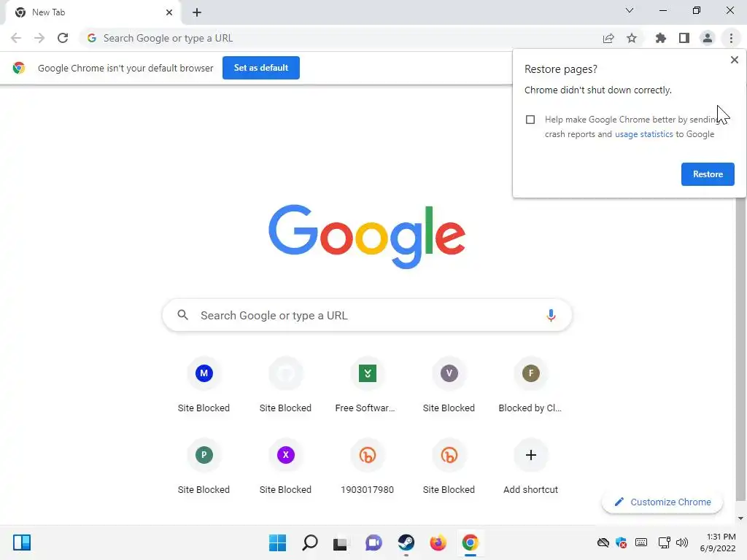Open Firefox from the taskbar
This screenshot has width=747, height=560.
tap(438, 542)
